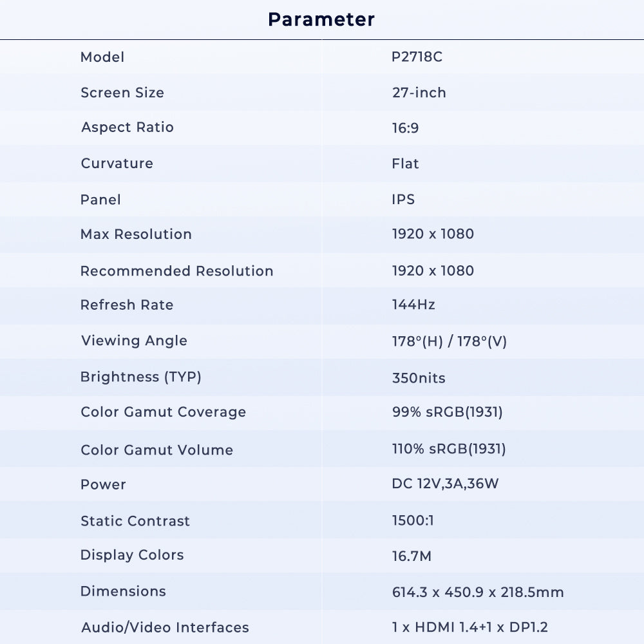Click the 144Hz refresh rate value

[x=413, y=305]
